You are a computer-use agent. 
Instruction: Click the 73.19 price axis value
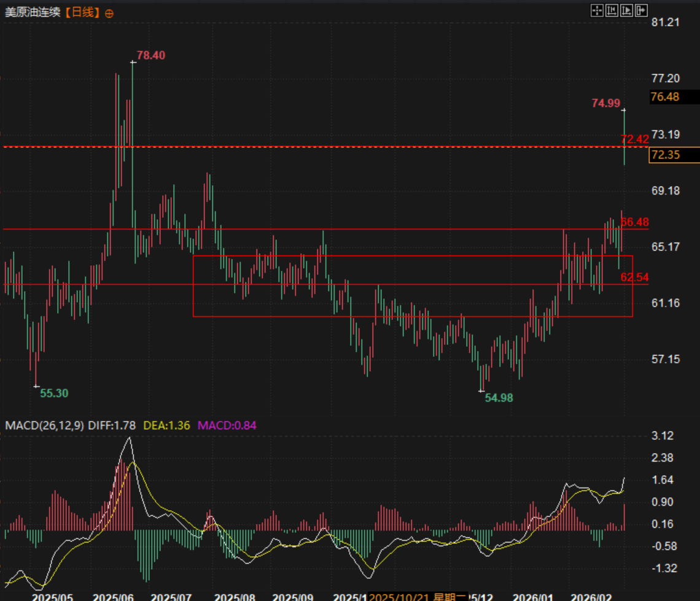coord(665,134)
